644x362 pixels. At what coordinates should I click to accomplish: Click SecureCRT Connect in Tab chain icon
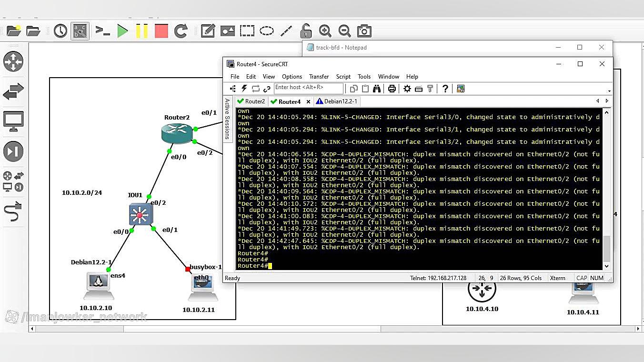point(267,89)
